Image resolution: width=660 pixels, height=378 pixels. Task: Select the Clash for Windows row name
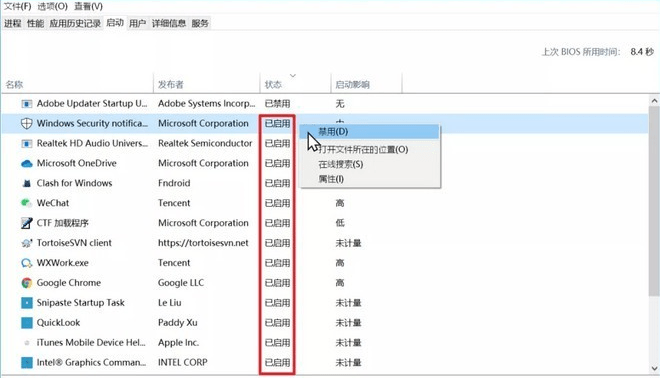coord(75,183)
